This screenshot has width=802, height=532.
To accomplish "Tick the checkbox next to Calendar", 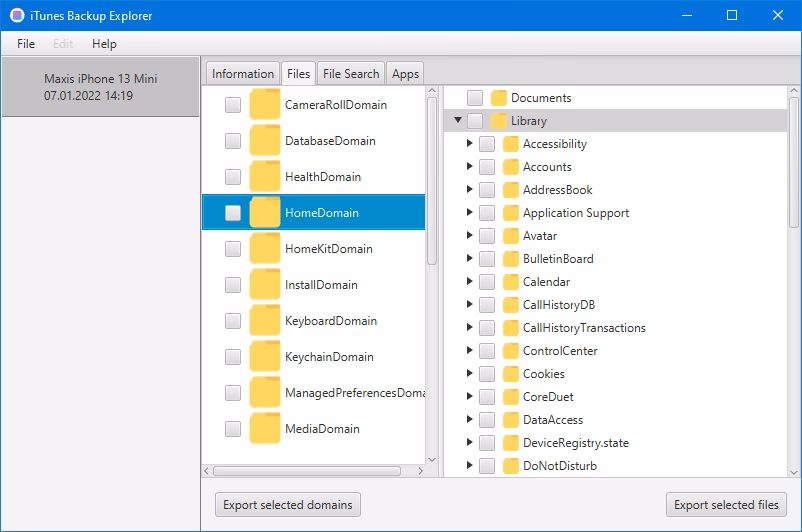I will click(487, 282).
